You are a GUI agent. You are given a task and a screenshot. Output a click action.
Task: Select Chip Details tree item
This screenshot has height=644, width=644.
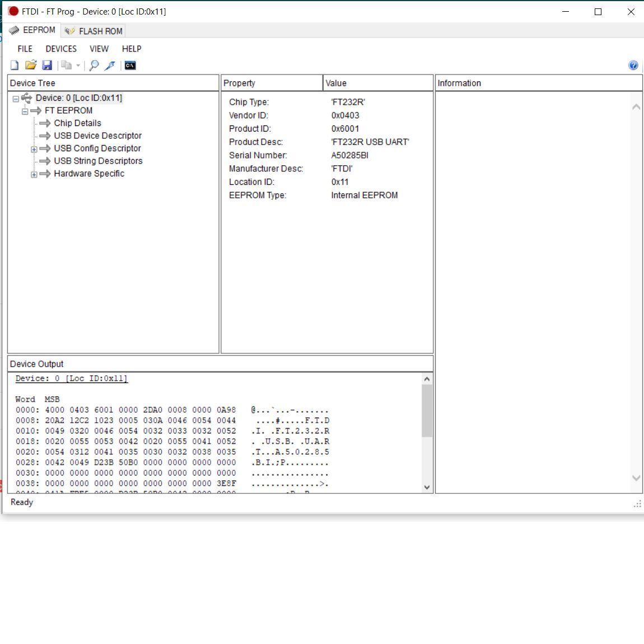(78, 123)
